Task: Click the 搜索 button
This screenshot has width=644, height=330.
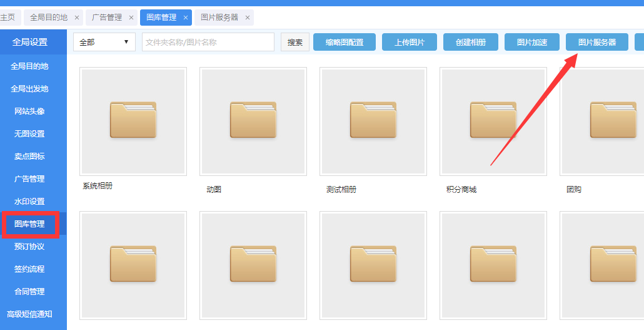Action: pyautogui.click(x=295, y=42)
